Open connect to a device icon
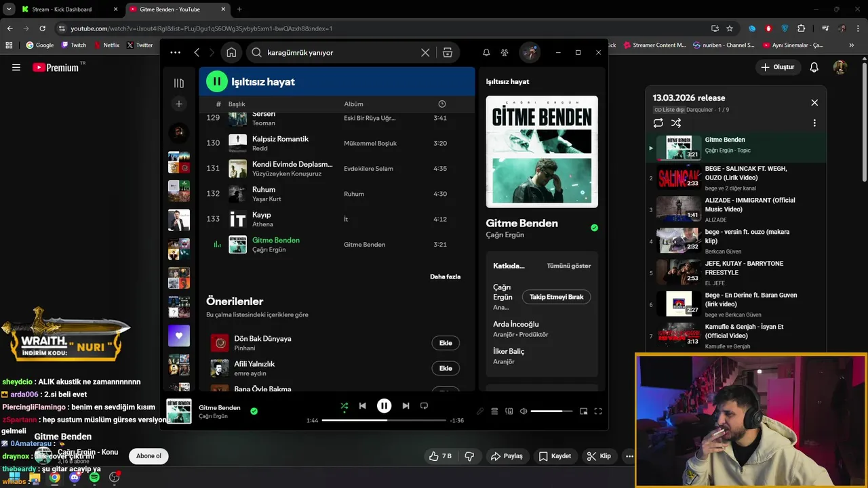 coord(509,411)
